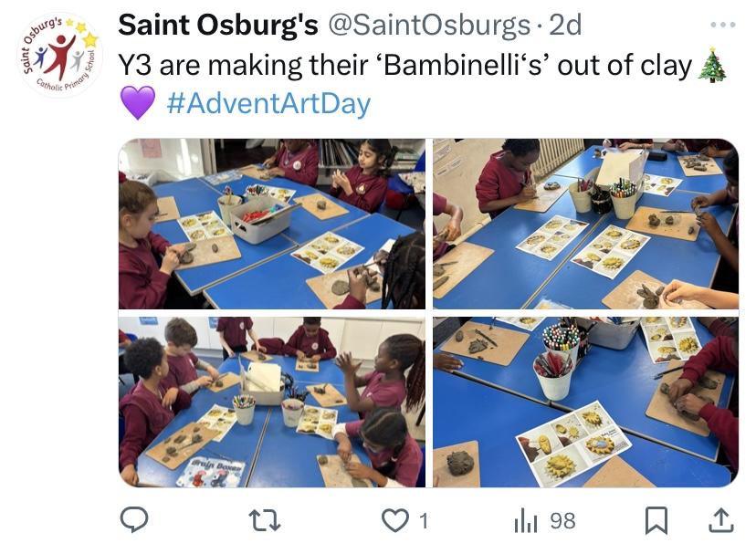The width and height of the screenshot is (756, 554).
Task: Open the three-dot more options menu
Action: point(721,25)
